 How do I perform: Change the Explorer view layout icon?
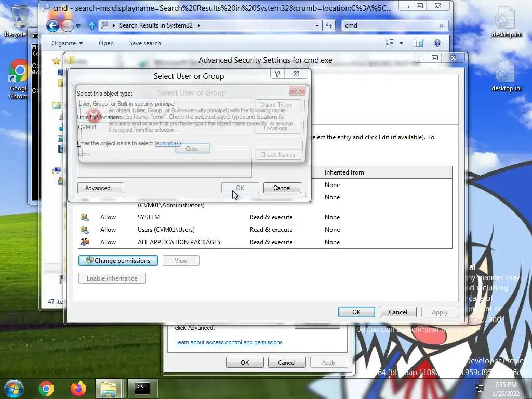[390, 43]
